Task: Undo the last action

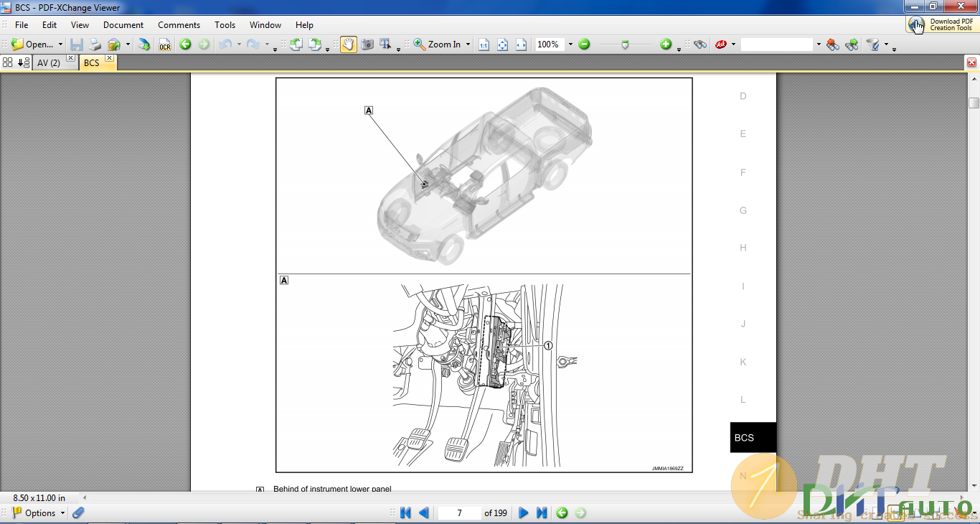Action: coord(225,45)
